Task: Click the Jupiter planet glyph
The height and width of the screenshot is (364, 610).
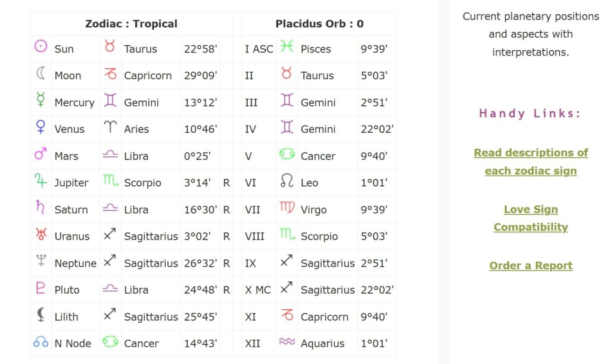Action: pos(41,181)
